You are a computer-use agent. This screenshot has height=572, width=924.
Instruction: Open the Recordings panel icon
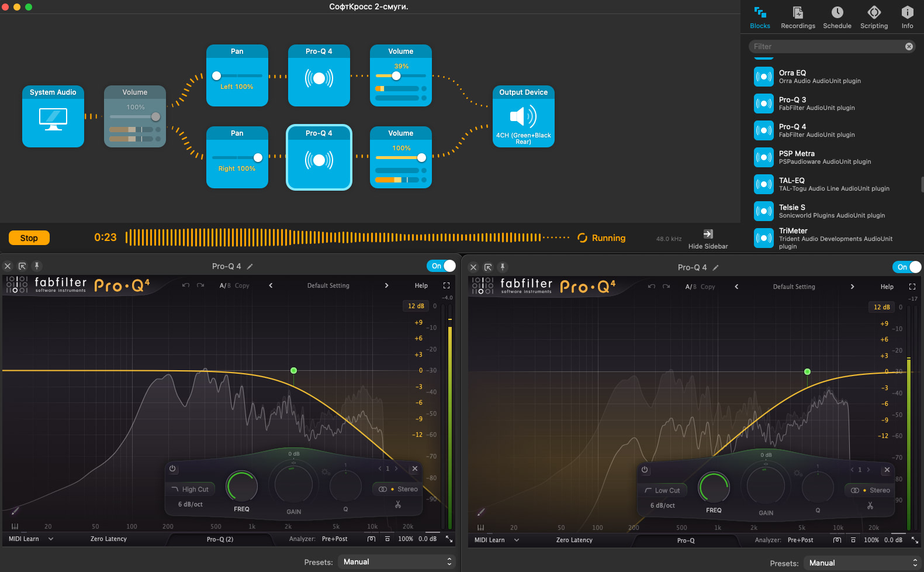798,12
